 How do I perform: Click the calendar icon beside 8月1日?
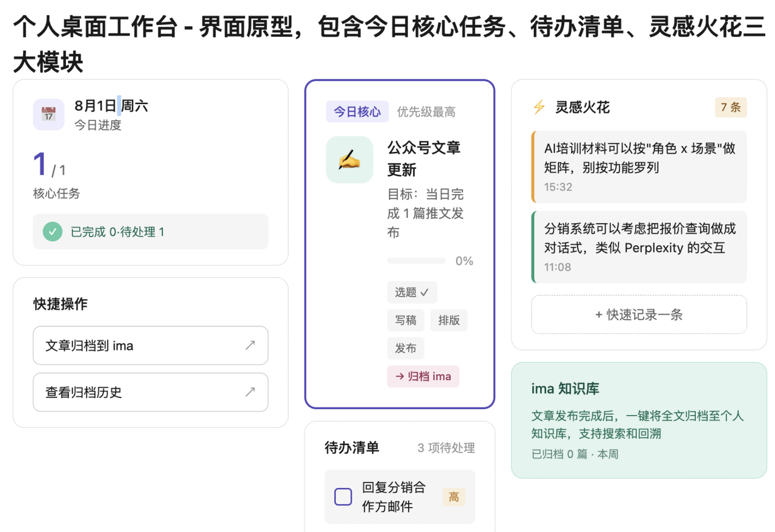pyautogui.click(x=48, y=114)
